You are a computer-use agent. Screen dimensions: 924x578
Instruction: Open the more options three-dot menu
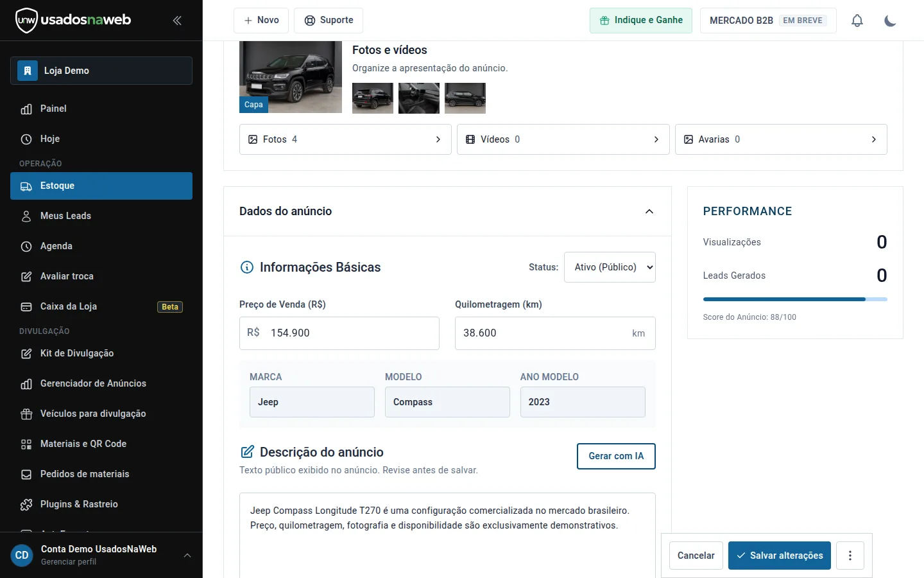tap(850, 556)
